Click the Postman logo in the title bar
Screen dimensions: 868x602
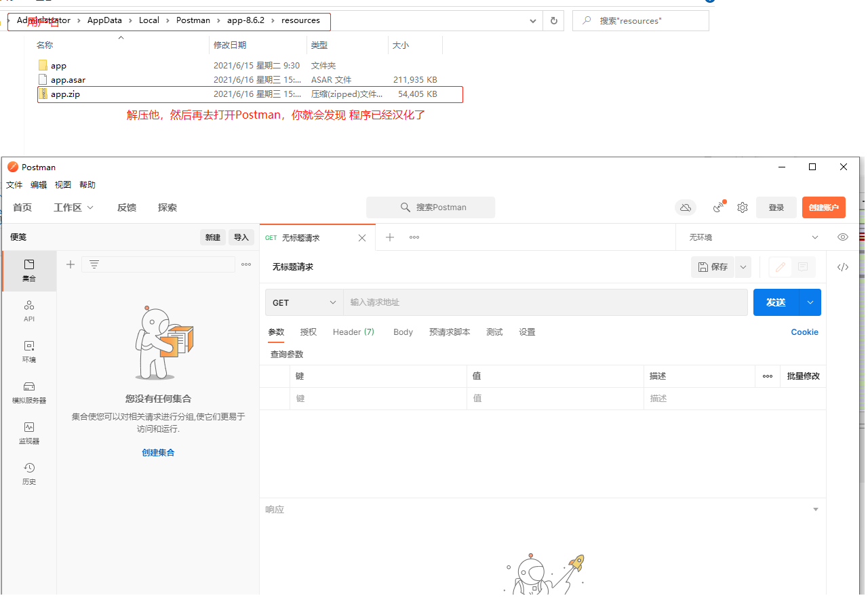click(13, 167)
